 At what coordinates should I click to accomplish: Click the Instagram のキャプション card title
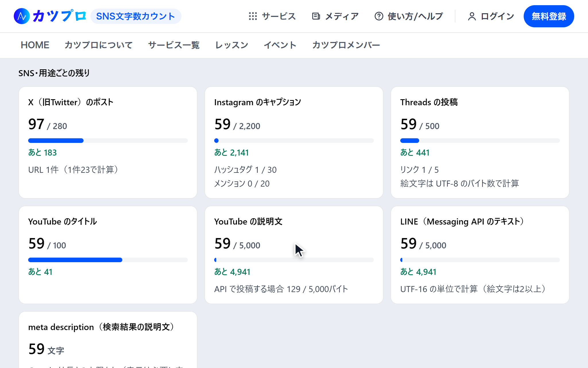(258, 102)
